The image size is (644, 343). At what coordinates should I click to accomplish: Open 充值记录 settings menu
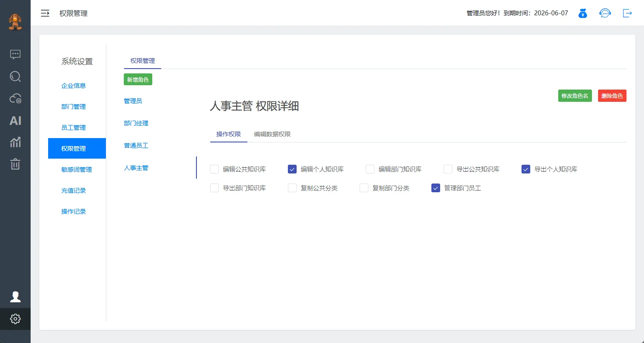click(x=73, y=191)
